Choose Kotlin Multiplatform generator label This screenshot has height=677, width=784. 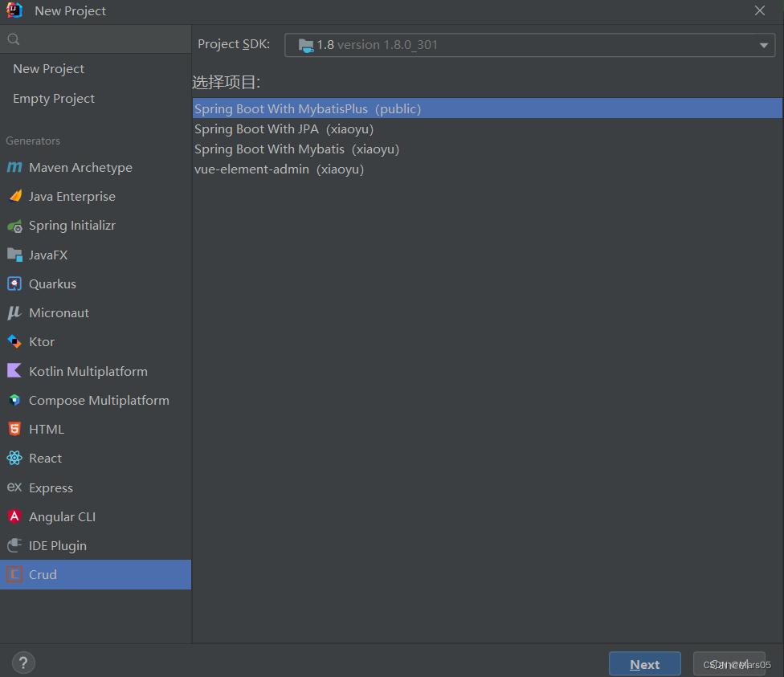88,371
